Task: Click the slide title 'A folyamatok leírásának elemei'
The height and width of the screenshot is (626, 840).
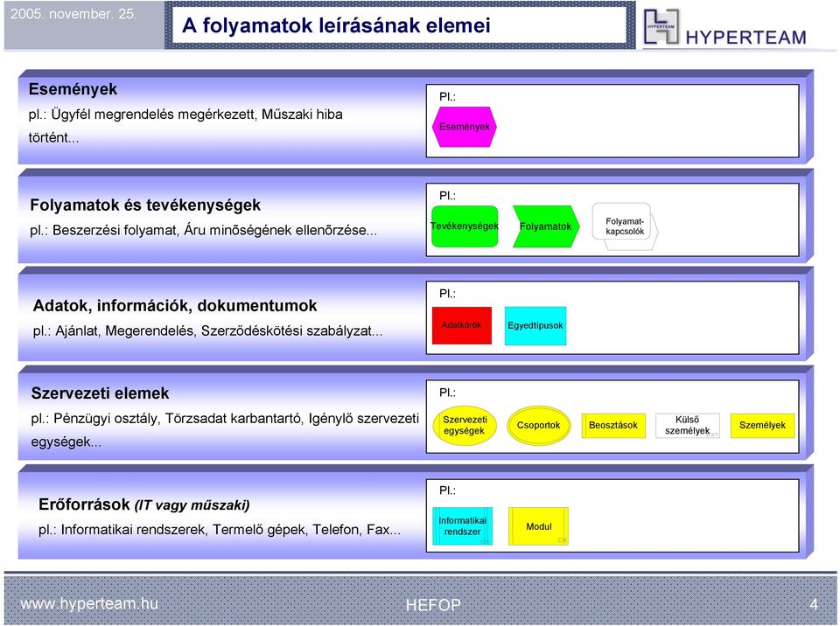Action: [x=336, y=25]
